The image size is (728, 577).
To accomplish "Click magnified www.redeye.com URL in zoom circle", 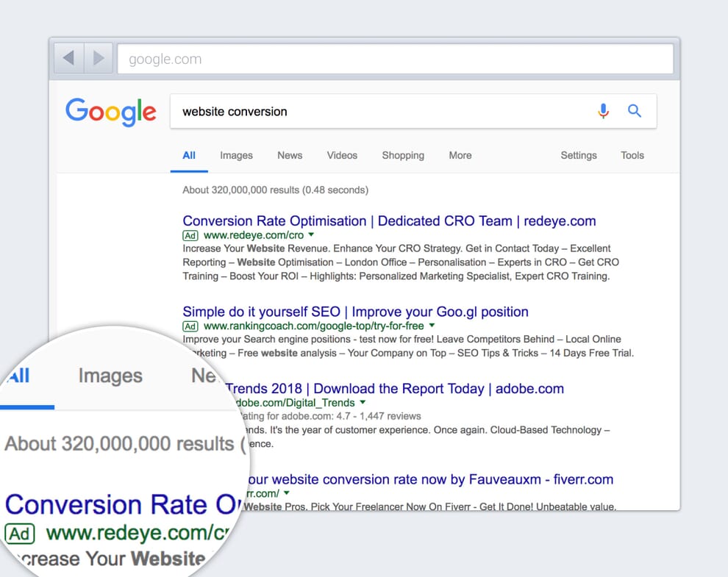I will click(x=138, y=533).
